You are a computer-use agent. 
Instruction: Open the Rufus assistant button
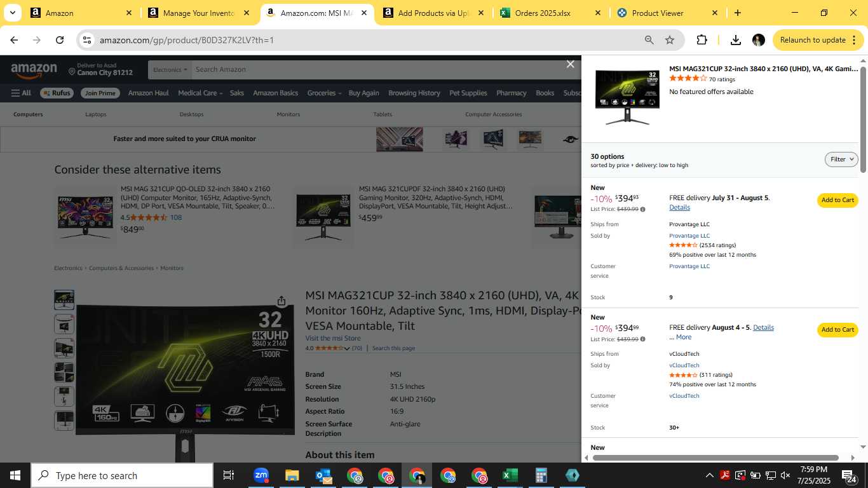click(57, 93)
